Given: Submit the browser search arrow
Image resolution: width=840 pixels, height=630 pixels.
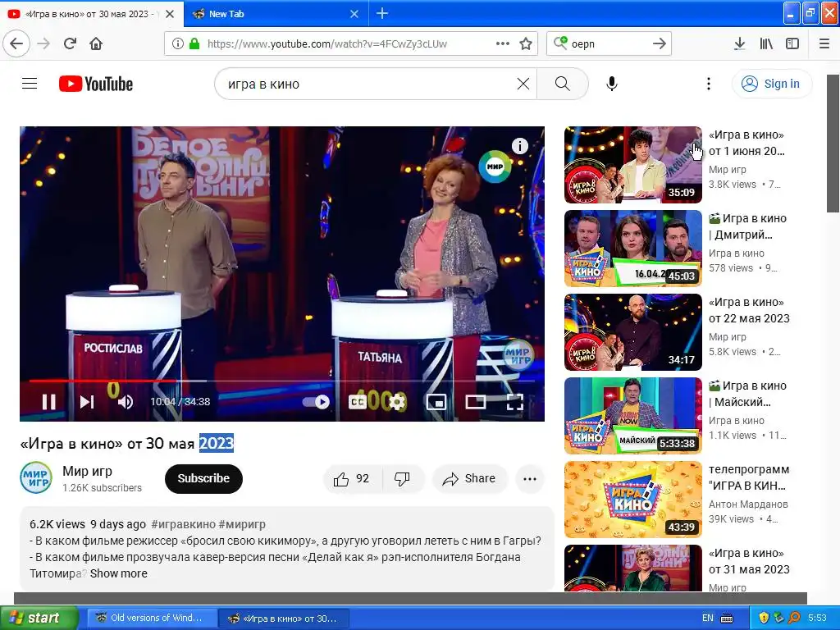Looking at the screenshot, I should click(660, 43).
